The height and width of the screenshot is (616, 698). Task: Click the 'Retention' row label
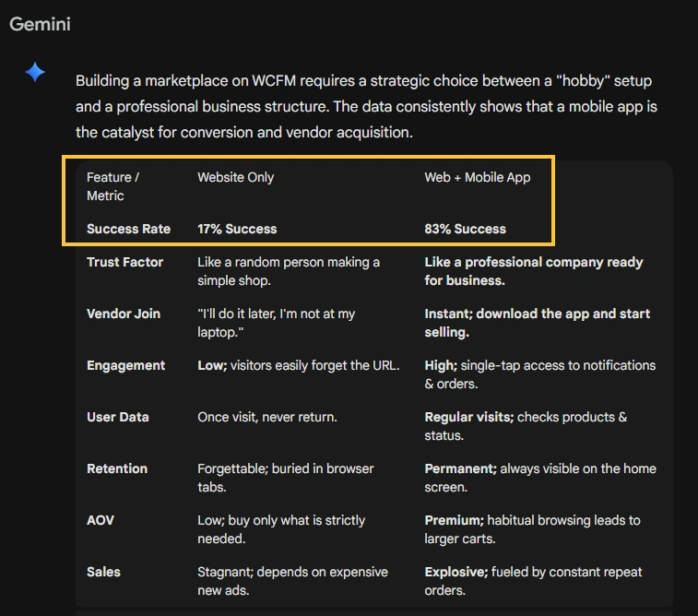pyautogui.click(x=117, y=468)
